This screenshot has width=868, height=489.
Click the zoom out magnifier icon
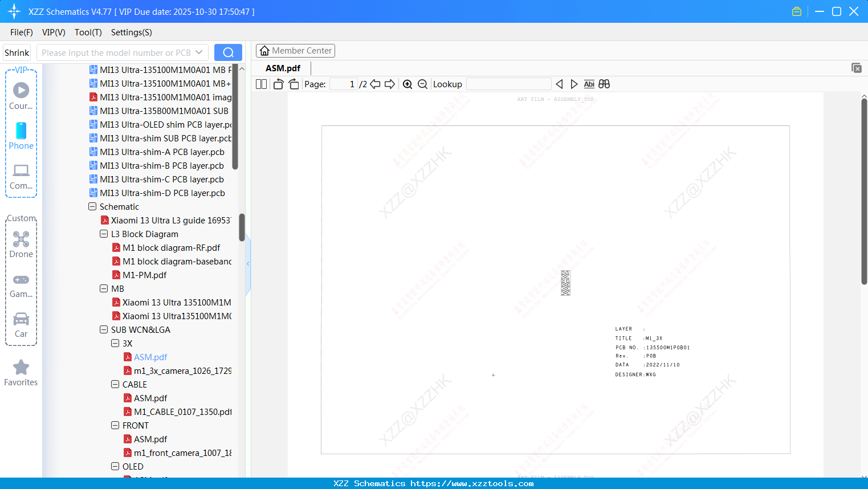point(422,84)
